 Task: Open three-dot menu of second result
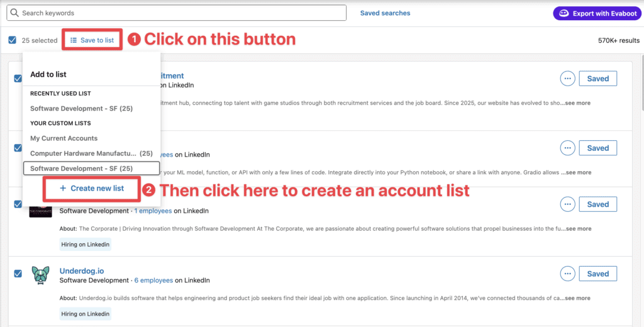pos(568,148)
